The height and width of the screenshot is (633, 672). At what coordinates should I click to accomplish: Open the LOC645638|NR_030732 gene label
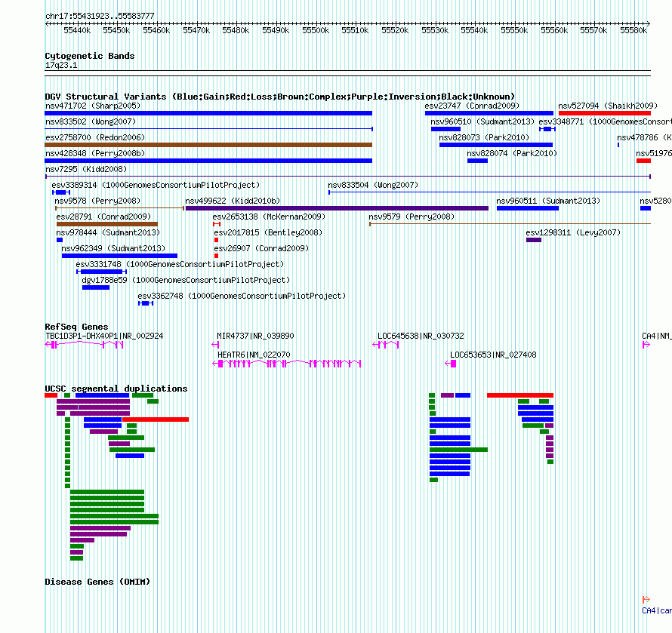421,336
